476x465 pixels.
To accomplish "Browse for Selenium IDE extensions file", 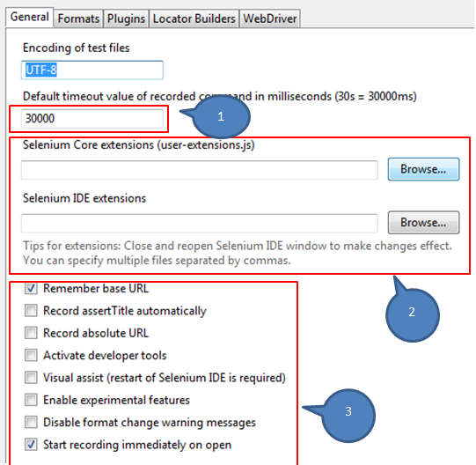I will coord(423,223).
